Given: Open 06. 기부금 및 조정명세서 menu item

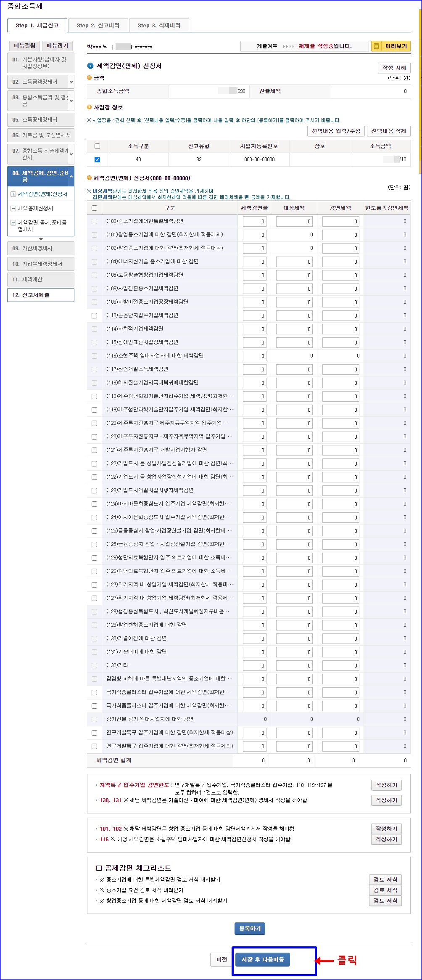Looking at the screenshot, I should coord(41,135).
